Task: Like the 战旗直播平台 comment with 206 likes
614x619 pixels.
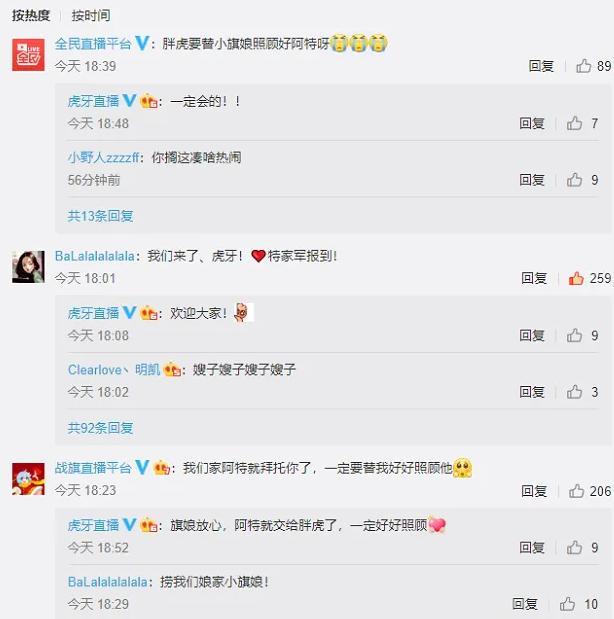Action: tap(576, 491)
